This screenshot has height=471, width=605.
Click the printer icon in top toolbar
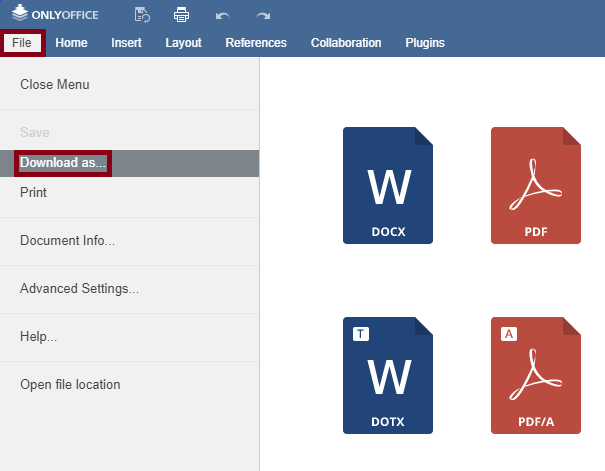(x=181, y=15)
